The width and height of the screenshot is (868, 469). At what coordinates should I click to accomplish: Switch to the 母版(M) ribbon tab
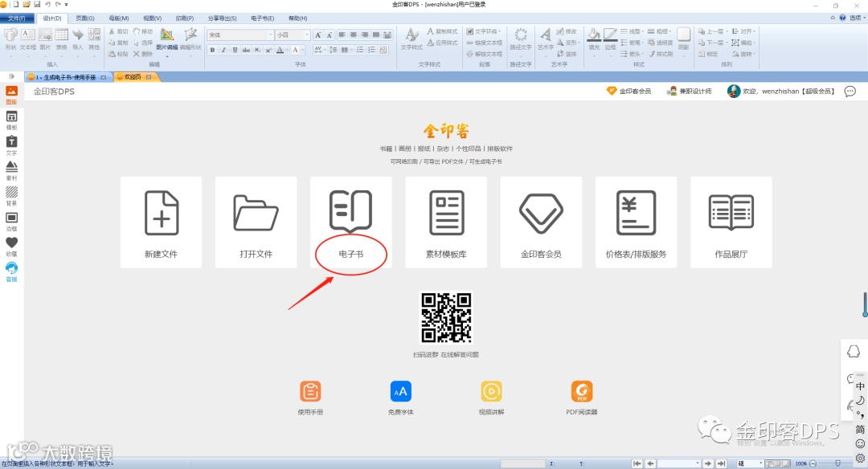(118, 18)
